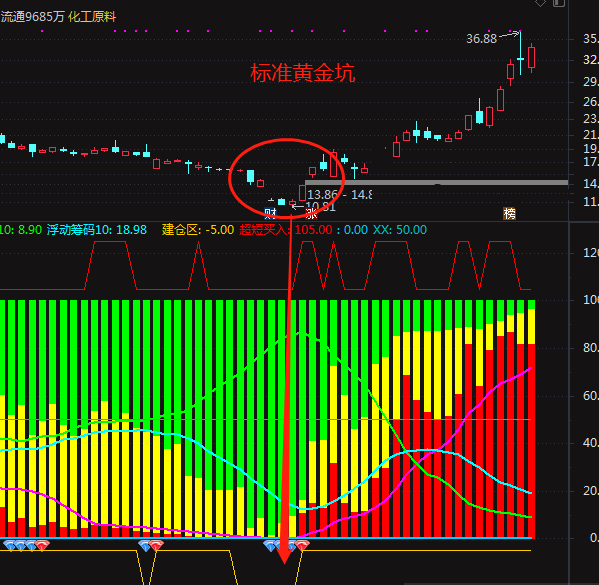This screenshot has width=599, height=585.
Task: Open the 化工原料 sector link
Action: coord(92,17)
